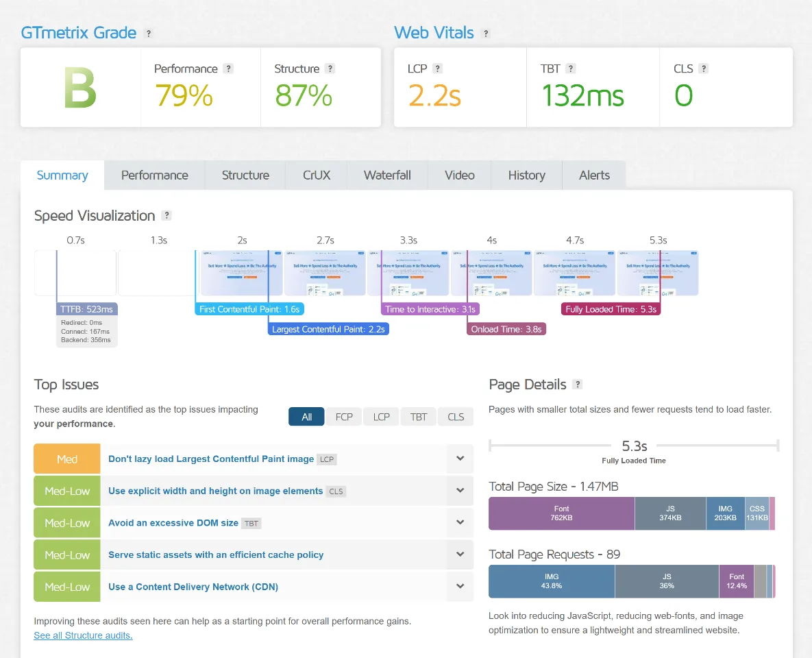Select the All filter for top issues
Image resolution: width=812 pixels, height=658 pixels.
pos(306,417)
